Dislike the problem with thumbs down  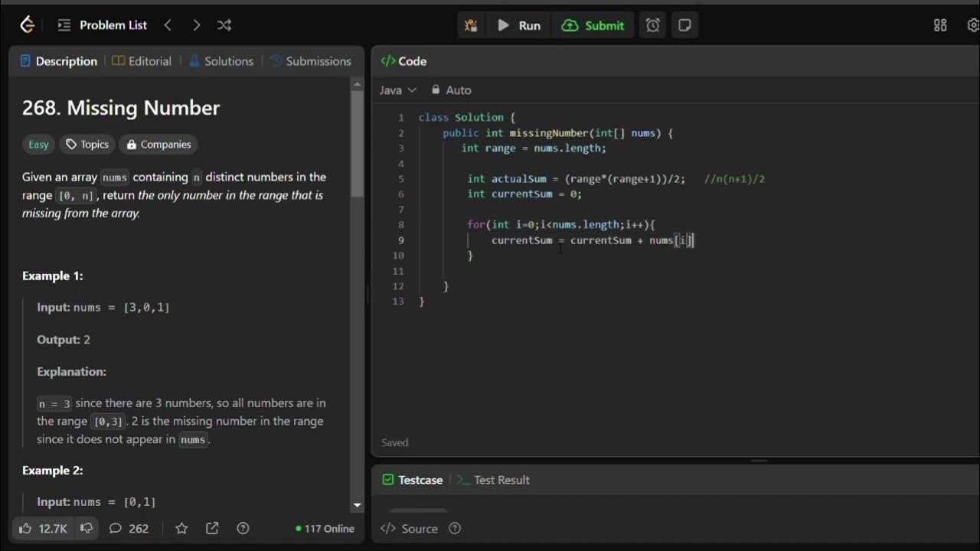tap(87, 528)
